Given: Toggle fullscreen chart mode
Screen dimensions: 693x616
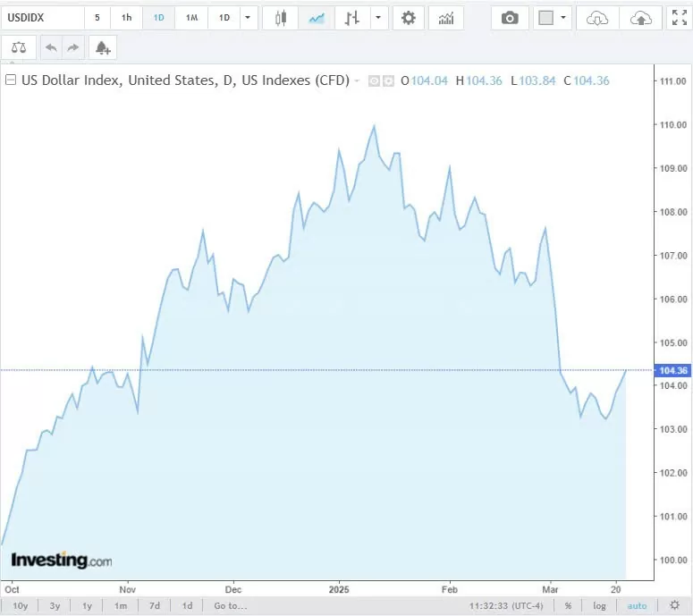Looking at the screenshot, I should click(679, 18).
